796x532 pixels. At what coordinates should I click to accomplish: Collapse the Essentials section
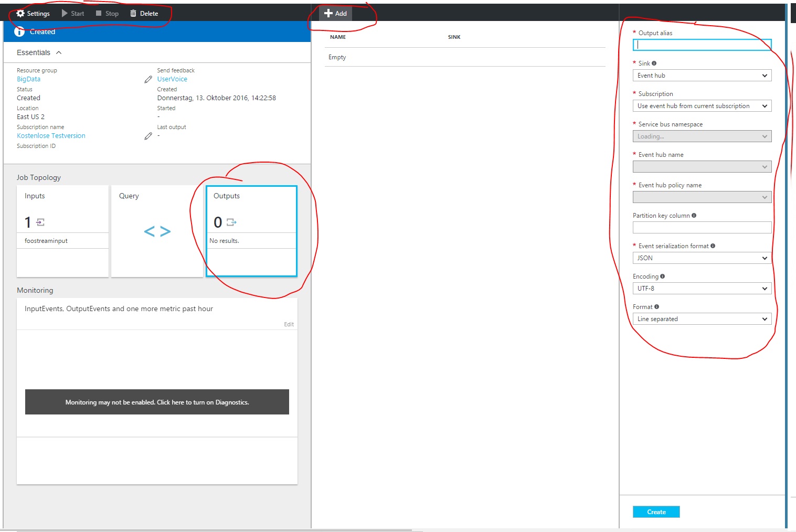[x=59, y=52]
